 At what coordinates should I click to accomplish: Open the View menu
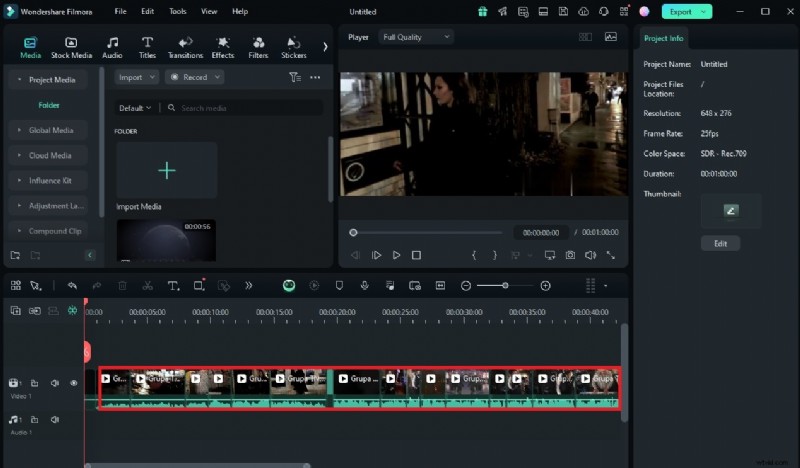pos(209,11)
